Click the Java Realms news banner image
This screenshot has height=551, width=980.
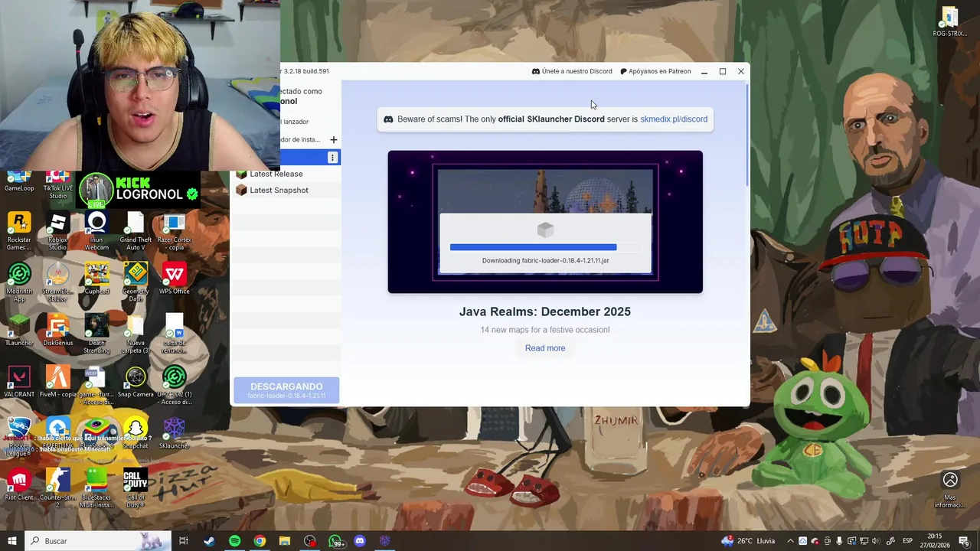[x=545, y=222]
